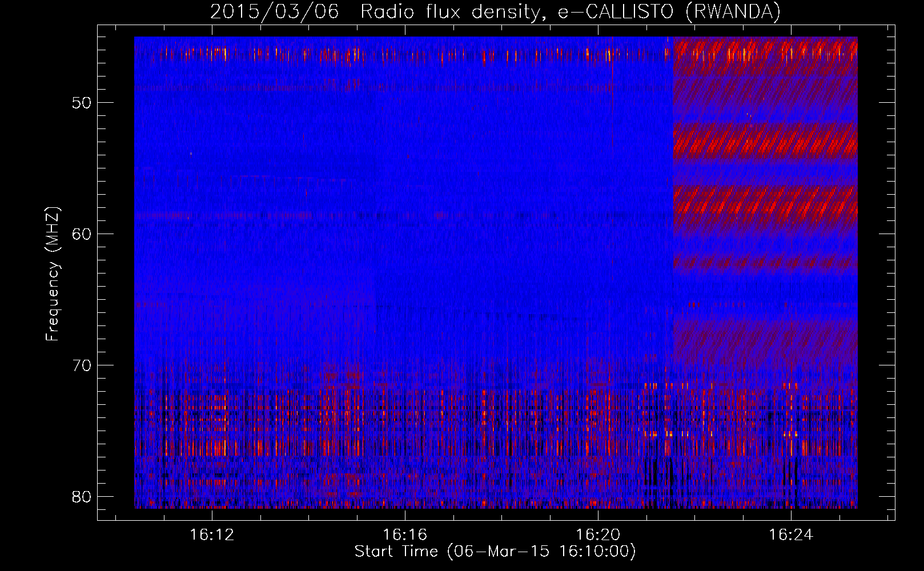The width and height of the screenshot is (924, 571).
Task: Click the "16:12" time tick label
Action: click(x=212, y=534)
